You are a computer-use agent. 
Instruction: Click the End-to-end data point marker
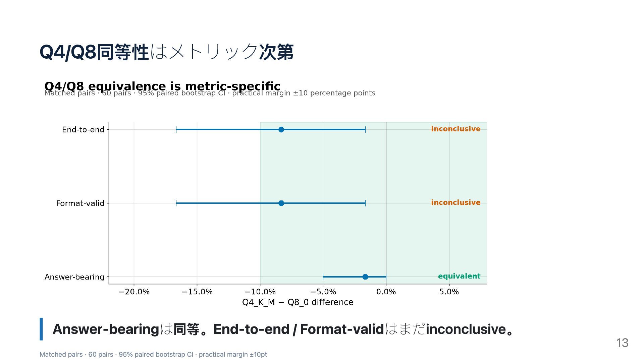(281, 129)
